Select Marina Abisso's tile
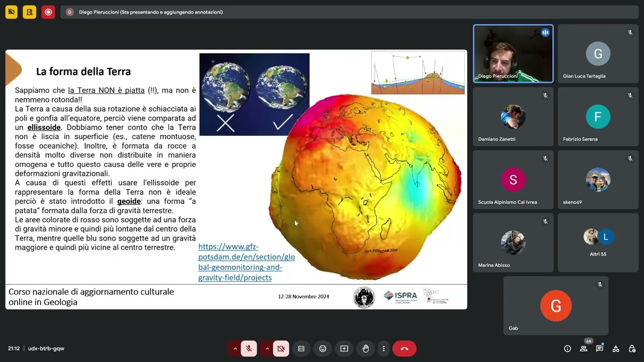This screenshot has width=644, height=362. [513, 242]
